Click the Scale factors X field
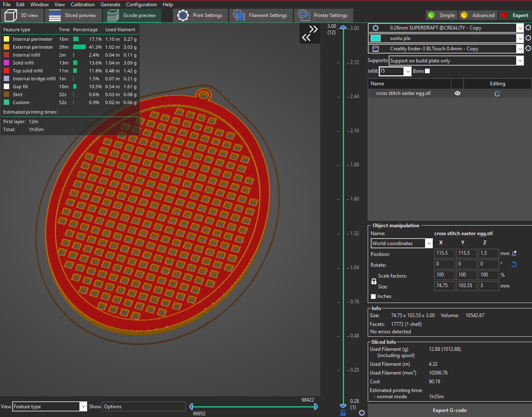 pyautogui.click(x=445, y=275)
